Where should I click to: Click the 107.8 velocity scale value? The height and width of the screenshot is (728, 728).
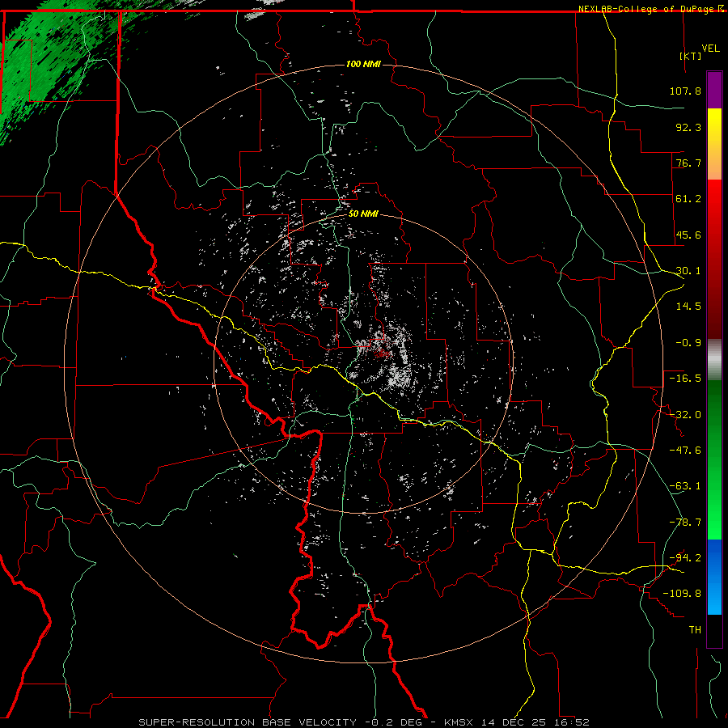tap(685, 91)
